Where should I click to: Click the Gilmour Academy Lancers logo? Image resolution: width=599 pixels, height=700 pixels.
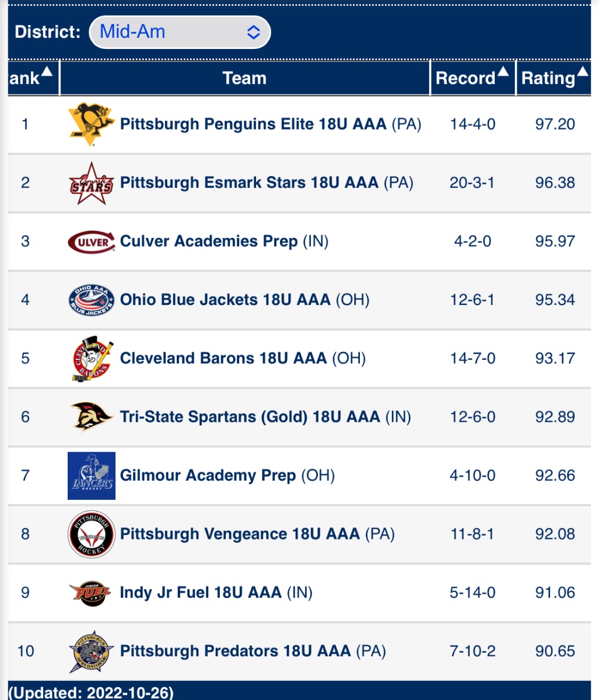pos(91,476)
